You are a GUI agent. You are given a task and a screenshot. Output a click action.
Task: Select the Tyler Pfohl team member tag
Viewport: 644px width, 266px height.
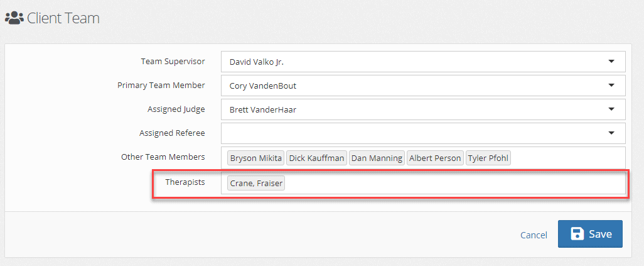tap(488, 158)
